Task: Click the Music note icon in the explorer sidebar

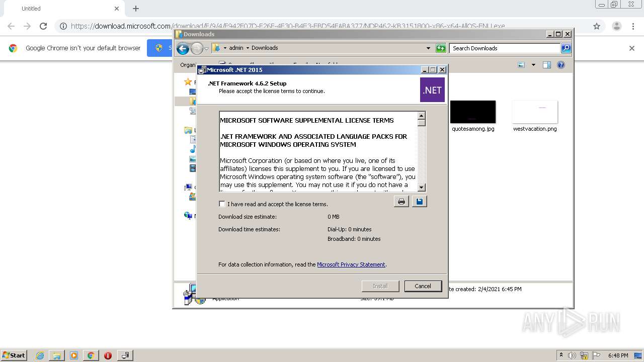Action: coord(193,149)
